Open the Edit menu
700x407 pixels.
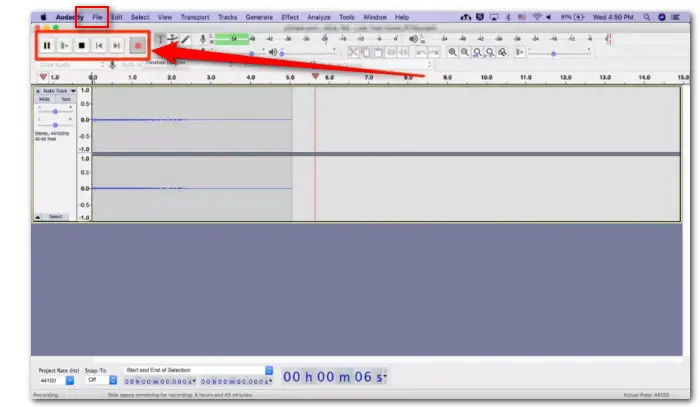(117, 17)
